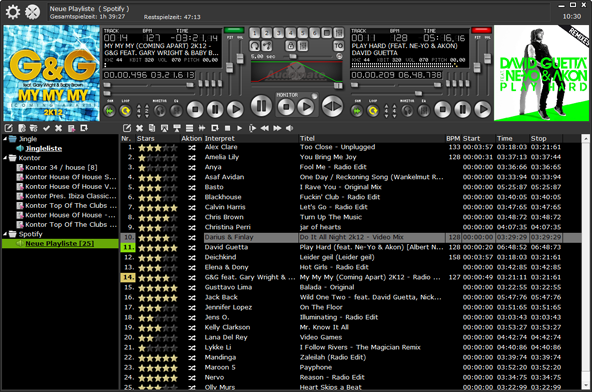Click the Start column header
The height and width of the screenshot is (392, 592).
(478, 139)
